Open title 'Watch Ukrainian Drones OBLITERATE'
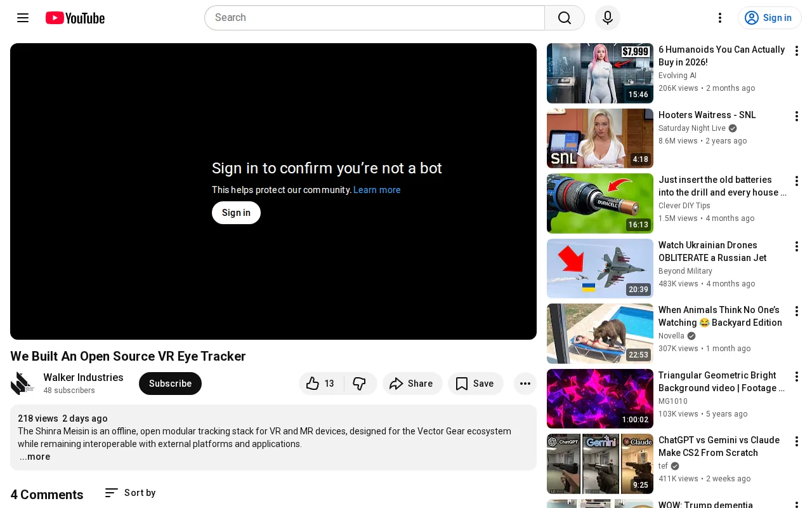Viewport: 812px width, 508px height. click(712, 251)
